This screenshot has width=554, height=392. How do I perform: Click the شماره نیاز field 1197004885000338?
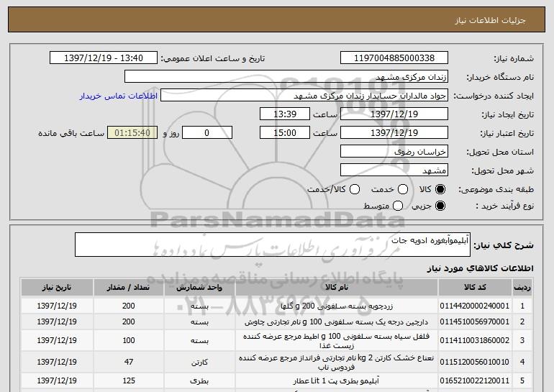click(x=394, y=58)
